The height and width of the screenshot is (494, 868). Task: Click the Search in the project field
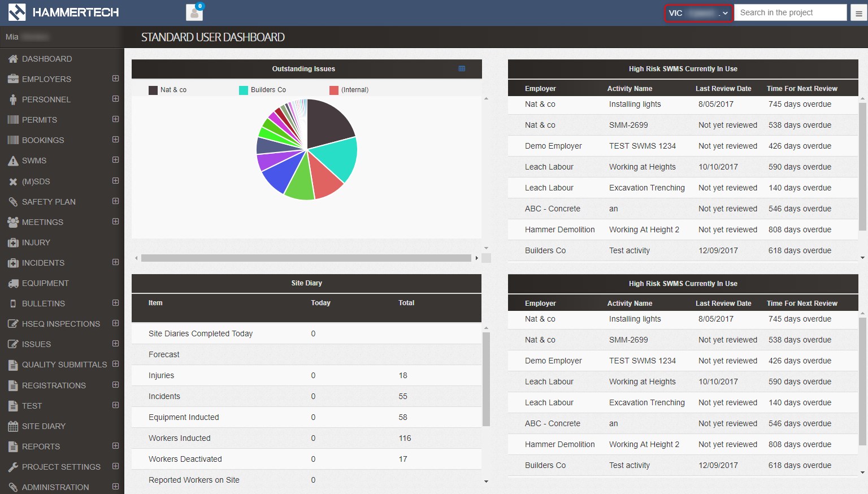point(790,12)
